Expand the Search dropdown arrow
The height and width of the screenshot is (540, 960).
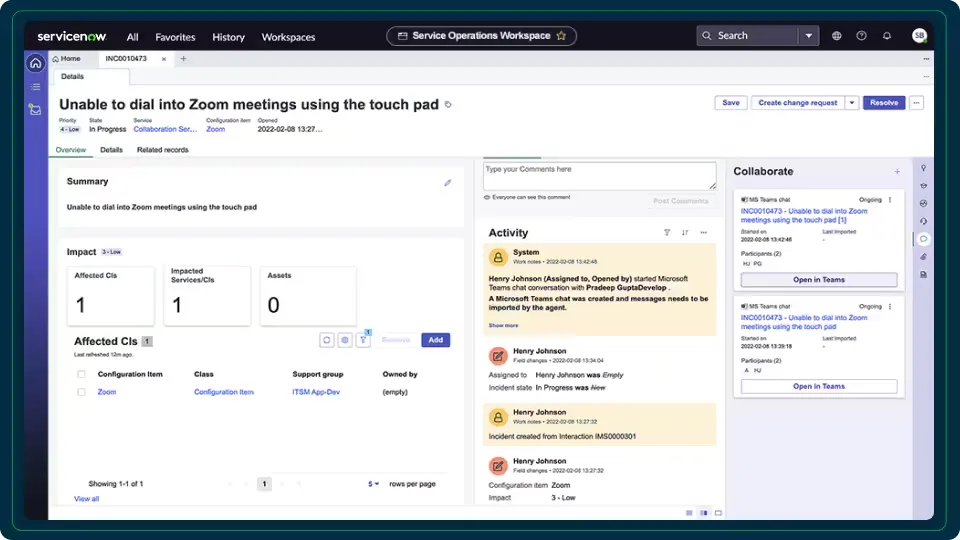[809, 36]
